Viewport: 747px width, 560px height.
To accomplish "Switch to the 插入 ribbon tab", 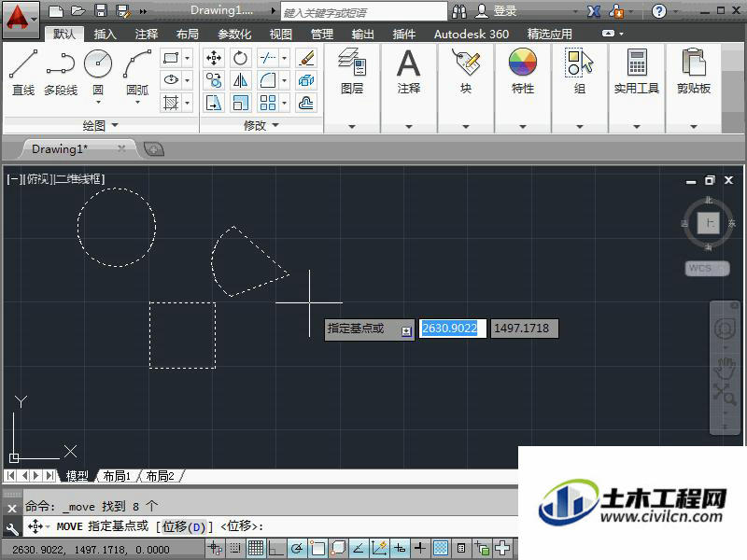I will (x=106, y=35).
